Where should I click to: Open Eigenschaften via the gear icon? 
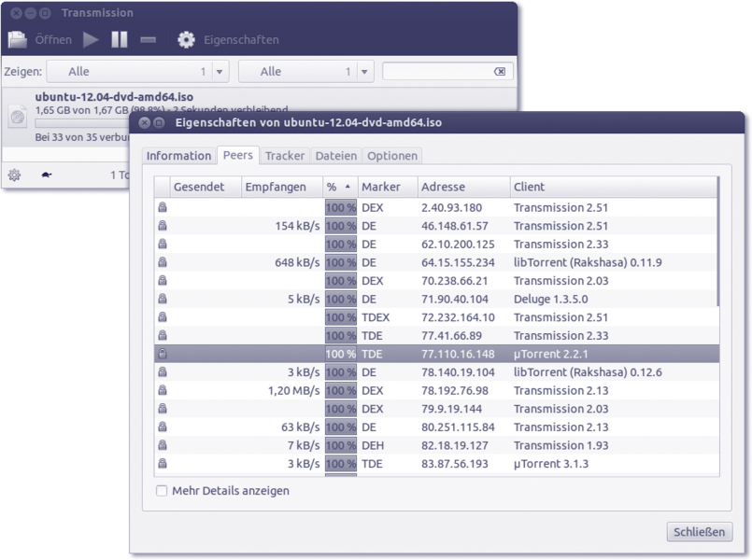pos(187,40)
